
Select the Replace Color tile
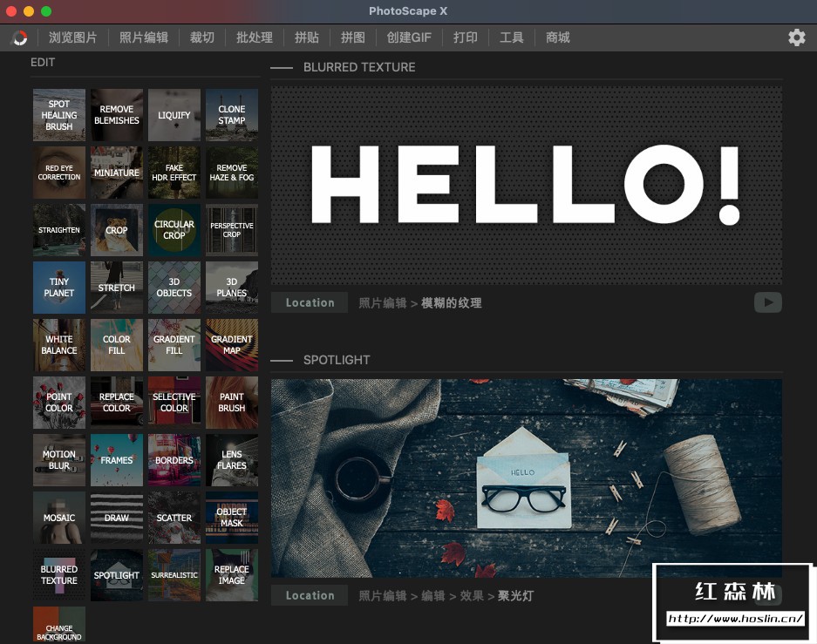tap(117, 403)
